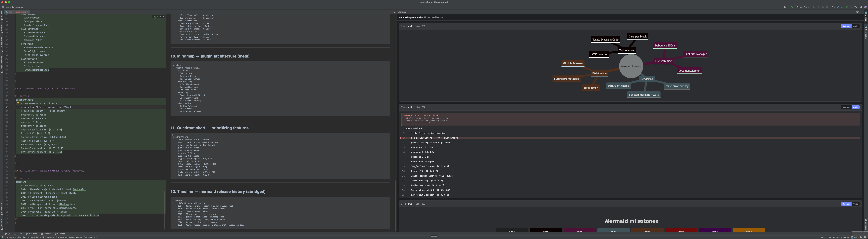Click the 4 spaces indent widget
This screenshot has height=239, width=868.
pos(845,237)
